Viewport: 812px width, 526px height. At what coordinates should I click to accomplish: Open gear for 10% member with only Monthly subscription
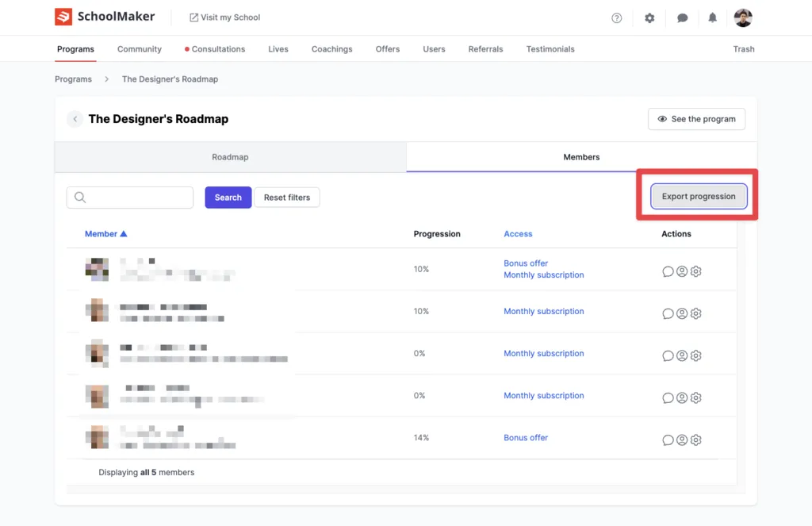point(696,313)
